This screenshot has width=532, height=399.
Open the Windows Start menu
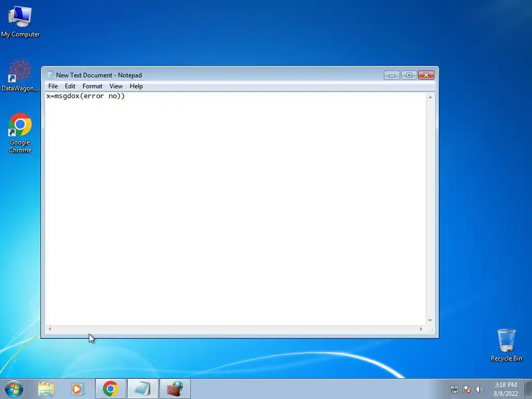click(14, 389)
